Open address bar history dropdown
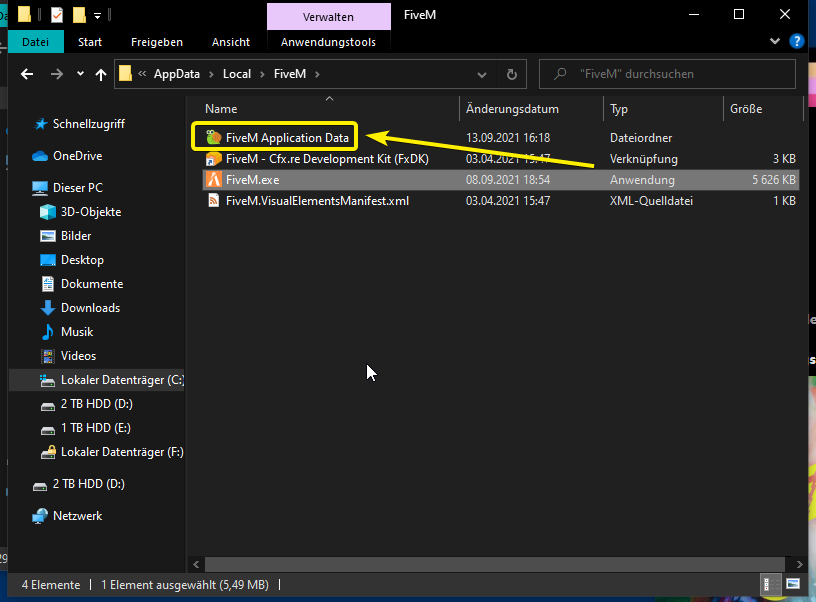This screenshot has width=816, height=602. click(x=484, y=74)
